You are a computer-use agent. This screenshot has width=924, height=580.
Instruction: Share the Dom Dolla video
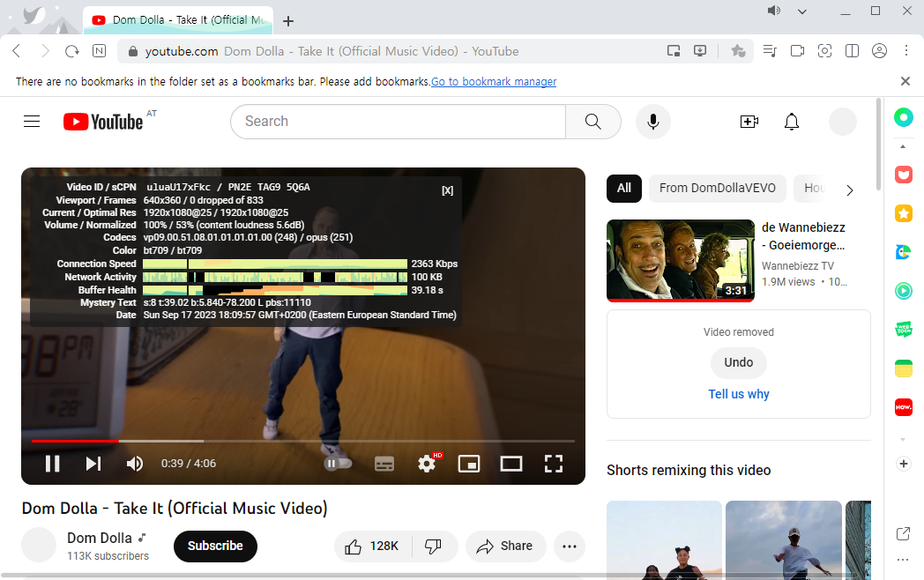click(x=505, y=547)
